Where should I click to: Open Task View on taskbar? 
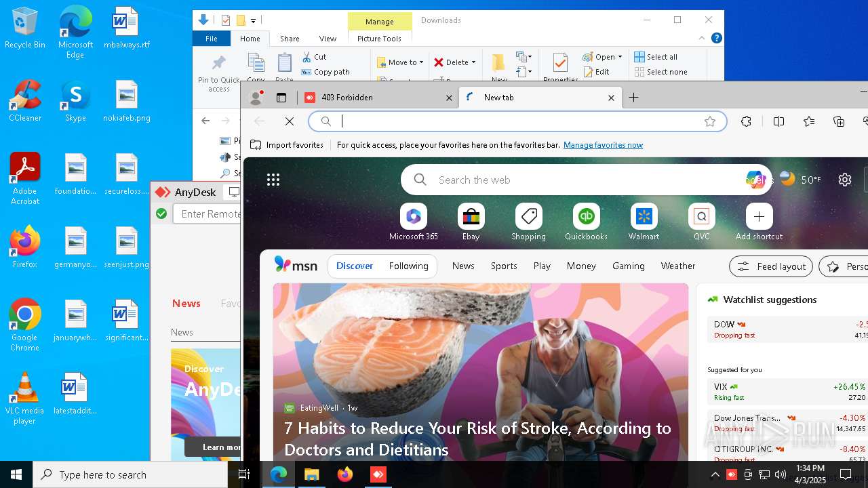pos(244,474)
